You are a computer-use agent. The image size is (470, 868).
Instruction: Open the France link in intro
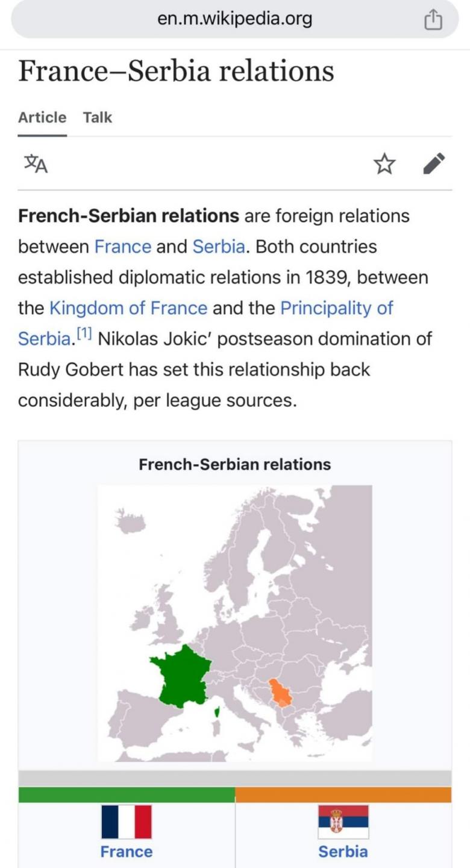pyautogui.click(x=123, y=247)
